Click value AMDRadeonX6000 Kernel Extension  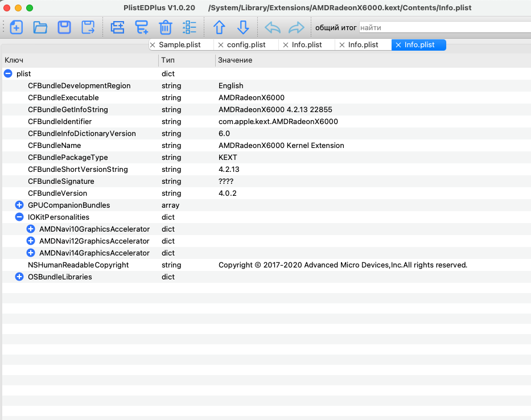(281, 145)
